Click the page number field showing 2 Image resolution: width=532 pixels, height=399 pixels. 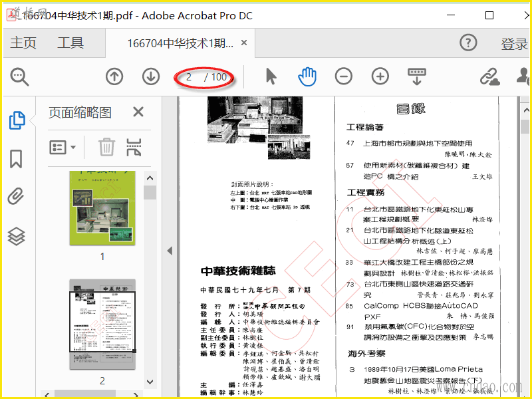point(189,77)
